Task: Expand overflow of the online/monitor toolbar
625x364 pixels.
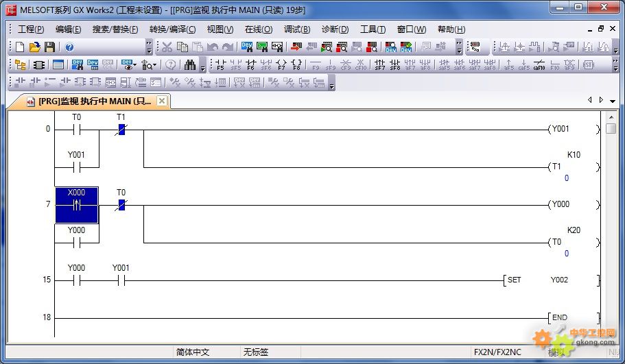Action: pyautogui.click(x=459, y=47)
